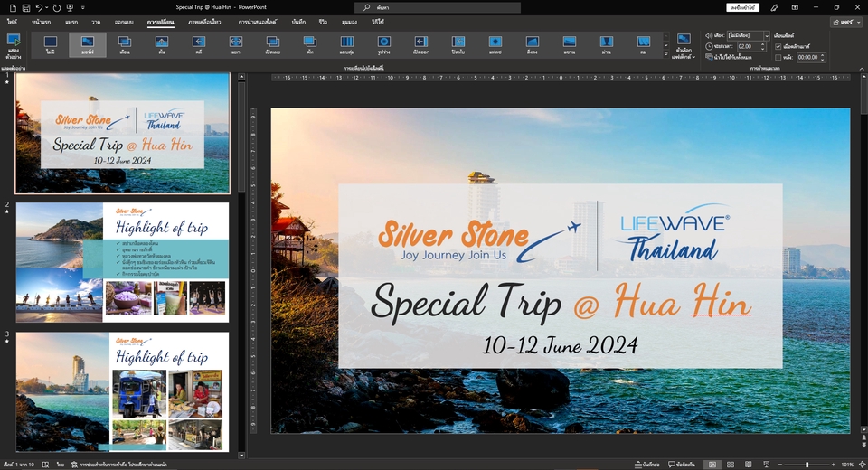The height and width of the screenshot is (470, 868).
Task: Switch to Slide Sorter view
Action: coord(731,465)
